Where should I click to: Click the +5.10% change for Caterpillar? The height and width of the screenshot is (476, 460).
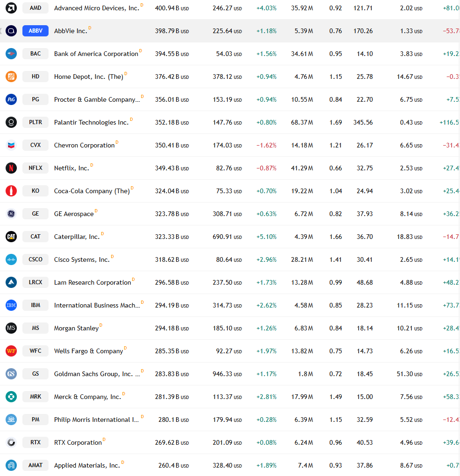pos(267,237)
